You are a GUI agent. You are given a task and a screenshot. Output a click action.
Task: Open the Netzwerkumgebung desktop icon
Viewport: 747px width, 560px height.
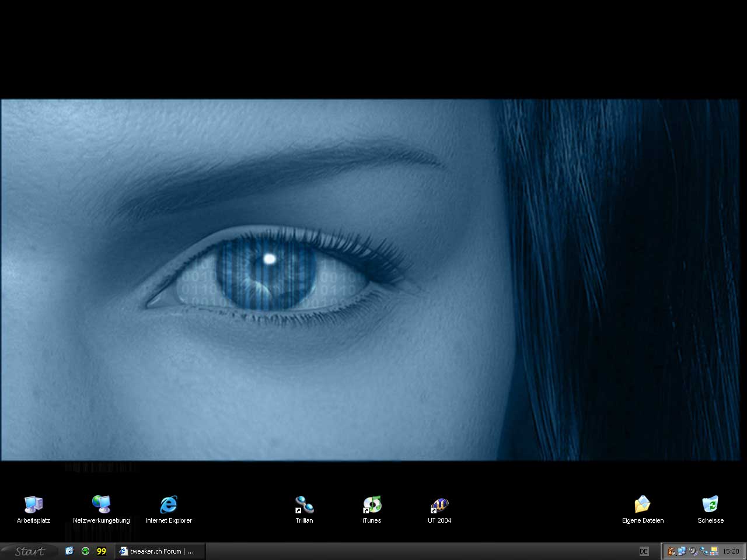coord(101,505)
